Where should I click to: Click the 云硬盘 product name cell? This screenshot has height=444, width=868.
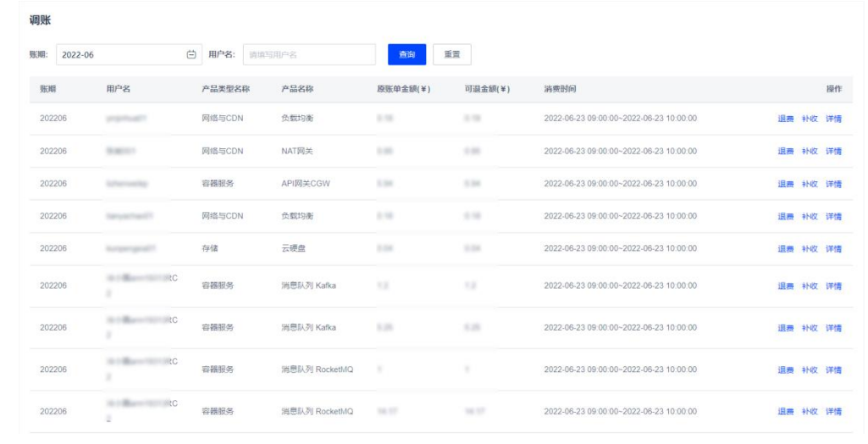[x=293, y=248]
